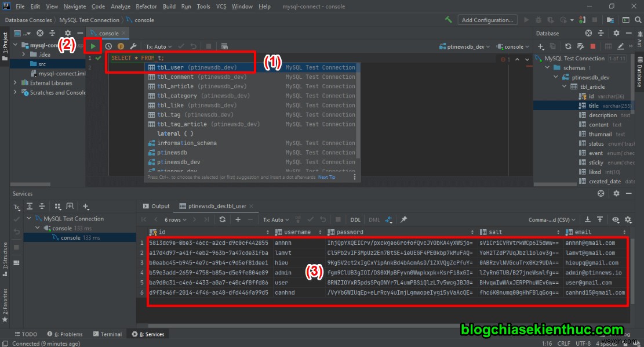The height and width of the screenshot is (347, 644).
Task: Refresh database schemas in the Database panel
Action: 568,46
